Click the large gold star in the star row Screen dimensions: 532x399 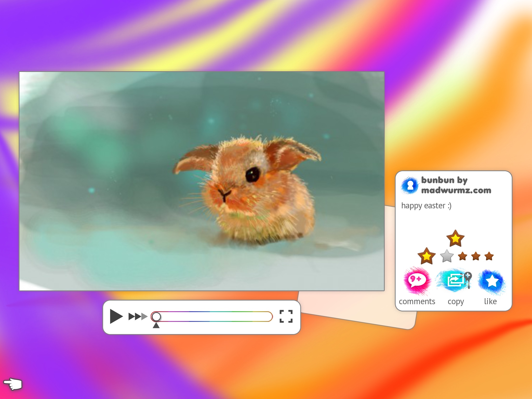[x=426, y=256]
